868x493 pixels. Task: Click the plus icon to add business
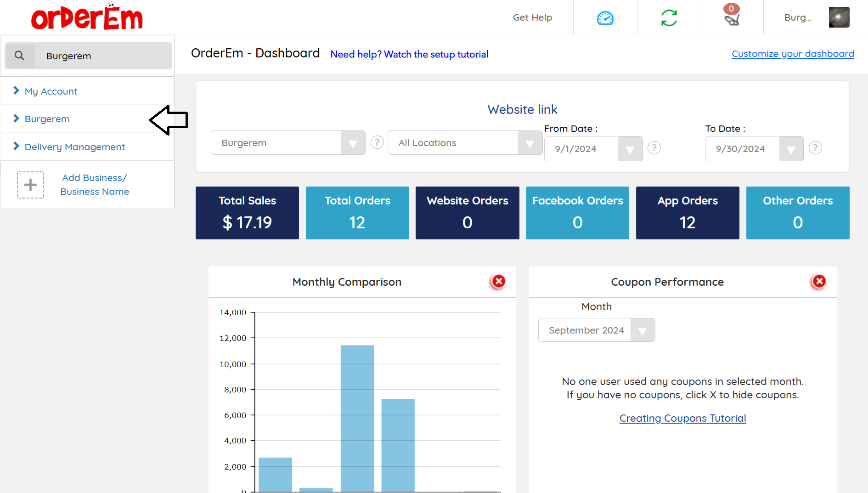[30, 185]
